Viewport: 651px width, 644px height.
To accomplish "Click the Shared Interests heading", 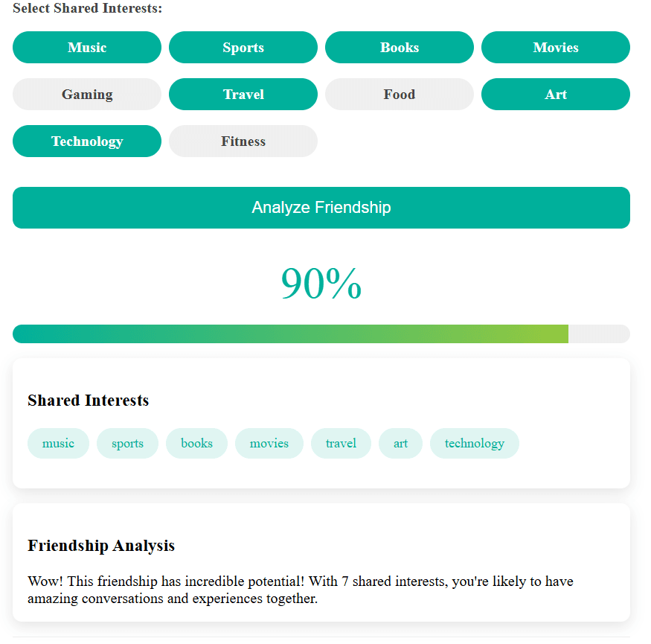I will click(x=89, y=401).
